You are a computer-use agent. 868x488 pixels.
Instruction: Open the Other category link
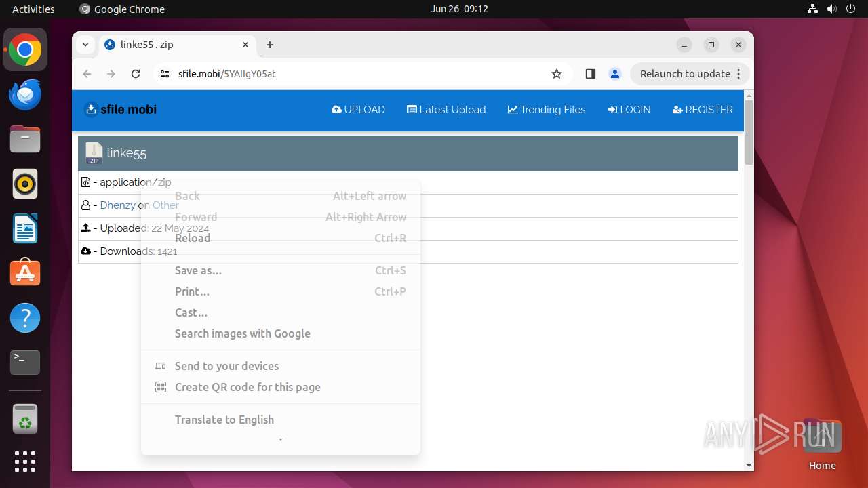(165, 205)
